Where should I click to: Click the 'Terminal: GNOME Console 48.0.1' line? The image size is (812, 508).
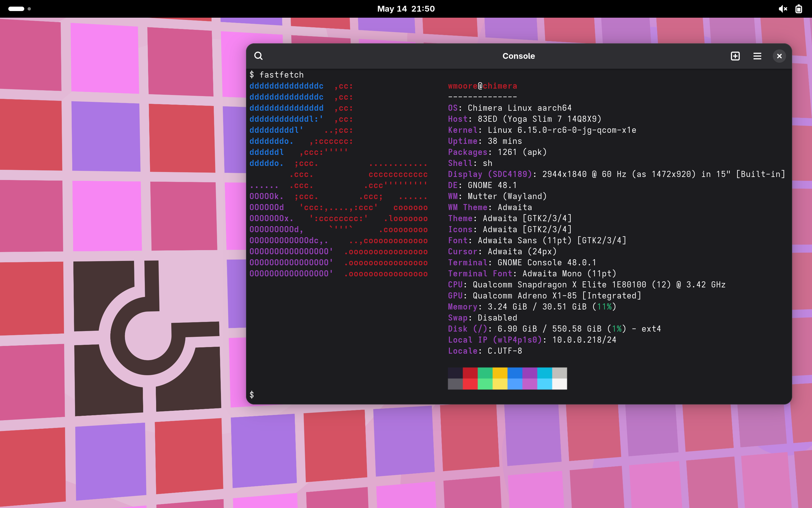[x=522, y=262]
